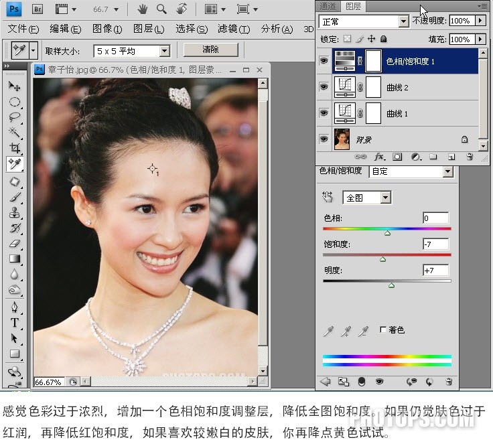
Task: Select the Eraser tool
Action: click(x=14, y=243)
